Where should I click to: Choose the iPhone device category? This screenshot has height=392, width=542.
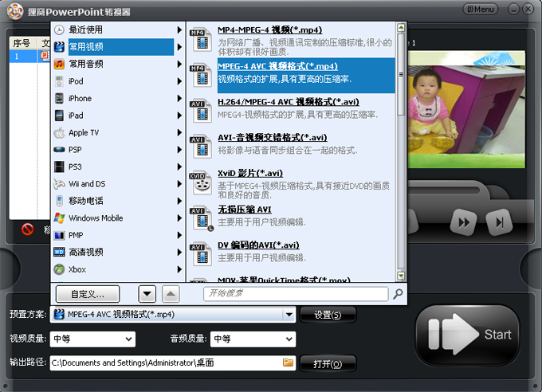pos(117,98)
